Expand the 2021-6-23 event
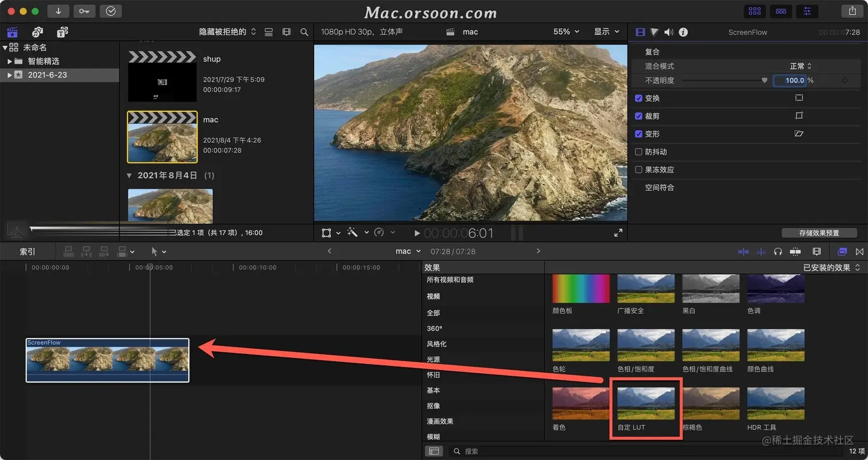The image size is (868, 460). tap(10, 75)
